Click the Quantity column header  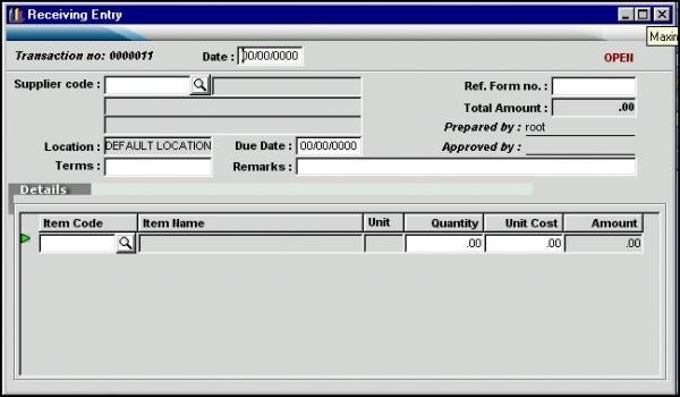coord(444,223)
